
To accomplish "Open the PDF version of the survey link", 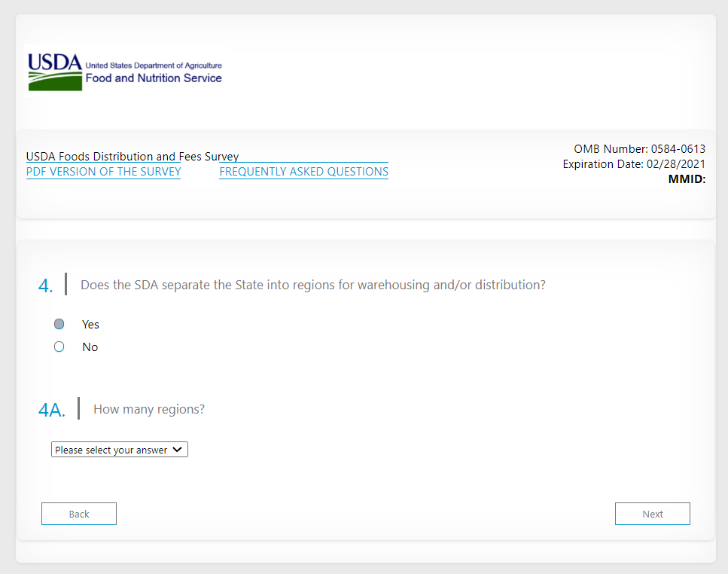I will coord(104,172).
